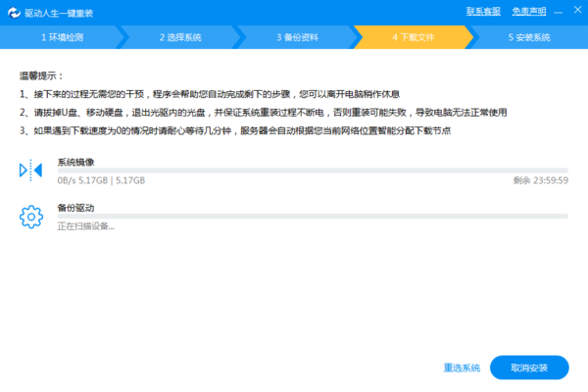Click the 剩余 23:59:59 remaining time
The height and width of the screenshot is (392, 588).
tap(540, 181)
